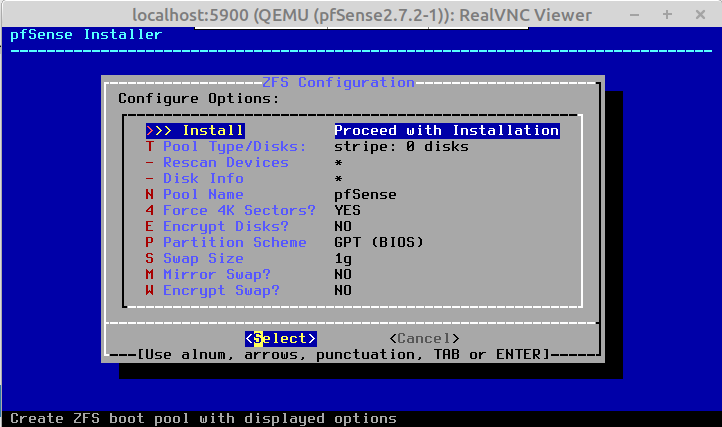
Task: Click 'Proceed with Installation' text
Action: tap(447, 130)
